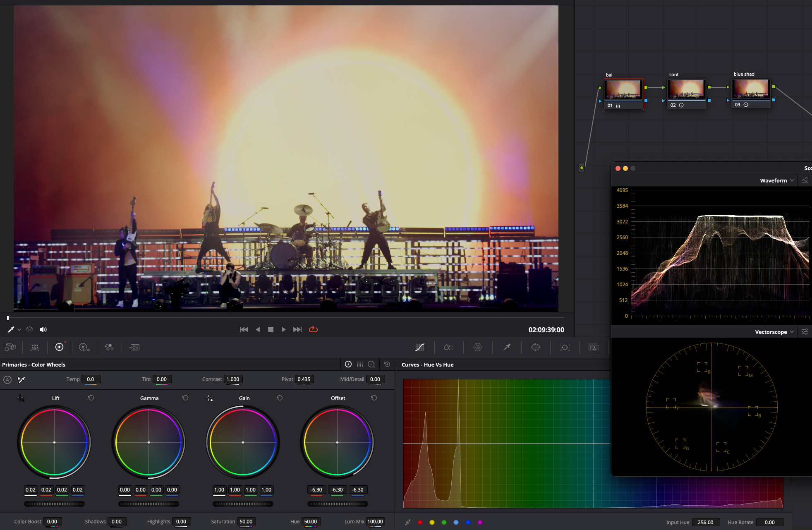The height and width of the screenshot is (530, 812).
Task: Open the Curves palette icon
Action: point(420,347)
